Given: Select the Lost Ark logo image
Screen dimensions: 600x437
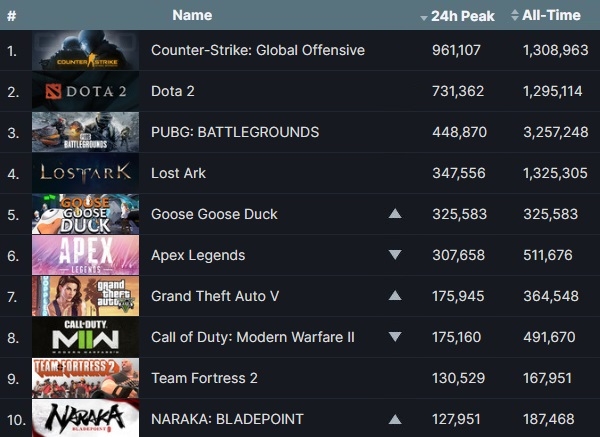Looking at the screenshot, I should point(85,173).
